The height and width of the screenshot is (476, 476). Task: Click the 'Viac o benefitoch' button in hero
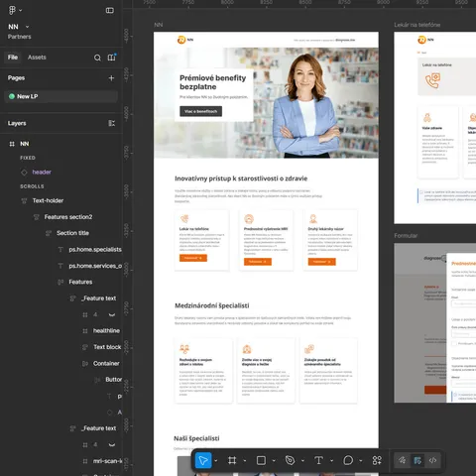click(x=201, y=111)
